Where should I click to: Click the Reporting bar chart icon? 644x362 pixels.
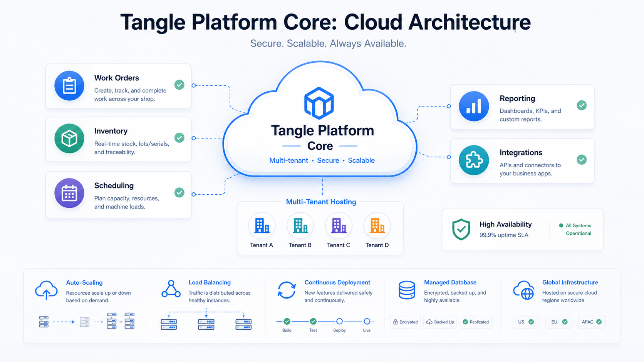pyautogui.click(x=474, y=106)
